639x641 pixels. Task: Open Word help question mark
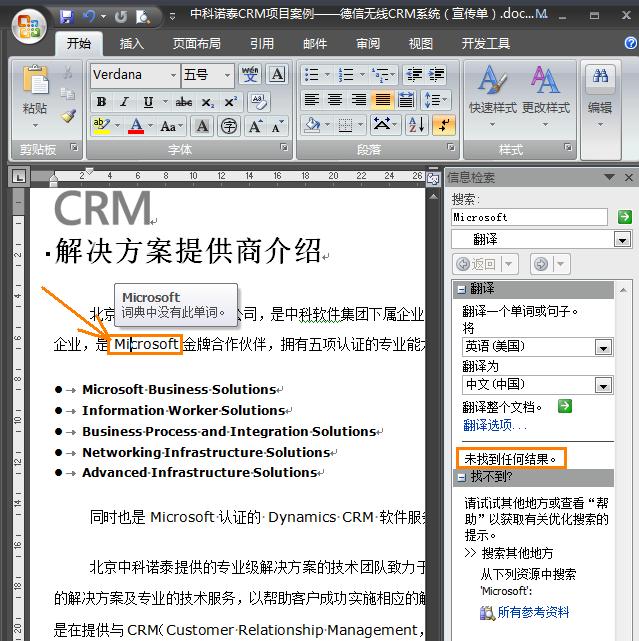631,43
